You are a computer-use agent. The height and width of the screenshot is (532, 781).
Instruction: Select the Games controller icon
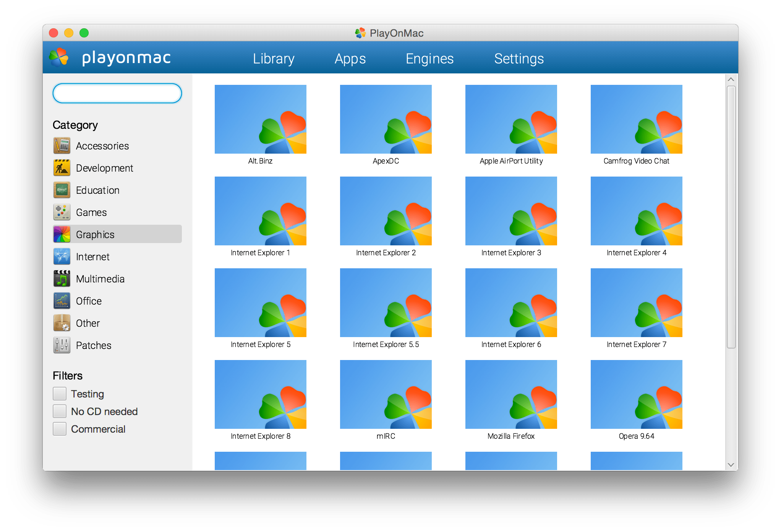click(62, 212)
